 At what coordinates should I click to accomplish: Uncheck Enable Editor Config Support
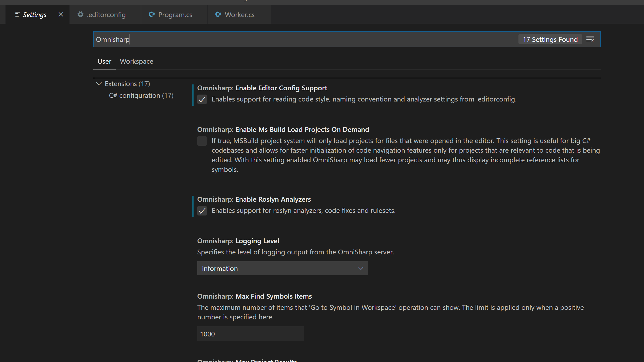pos(202,99)
